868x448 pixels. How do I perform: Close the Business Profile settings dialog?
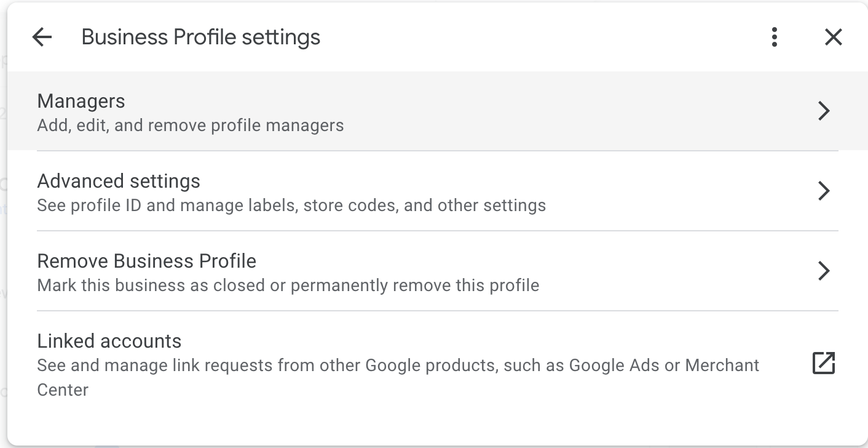pos(833,38)
